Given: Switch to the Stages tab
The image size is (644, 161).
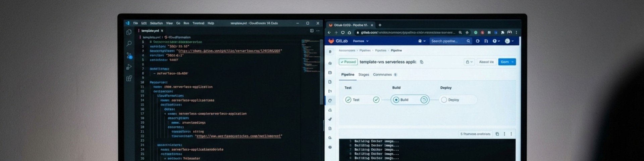Looking at the screenshot, I should click(x=364, y=75).
